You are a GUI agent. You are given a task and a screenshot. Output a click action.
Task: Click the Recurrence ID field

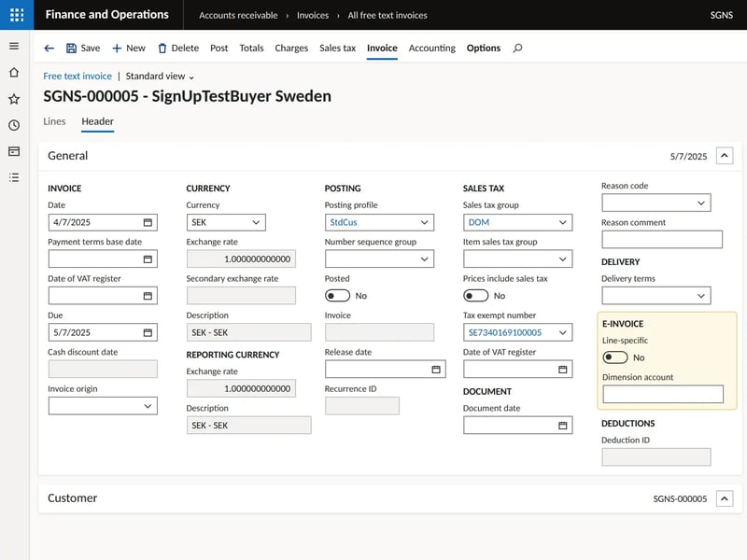[362, 406]
